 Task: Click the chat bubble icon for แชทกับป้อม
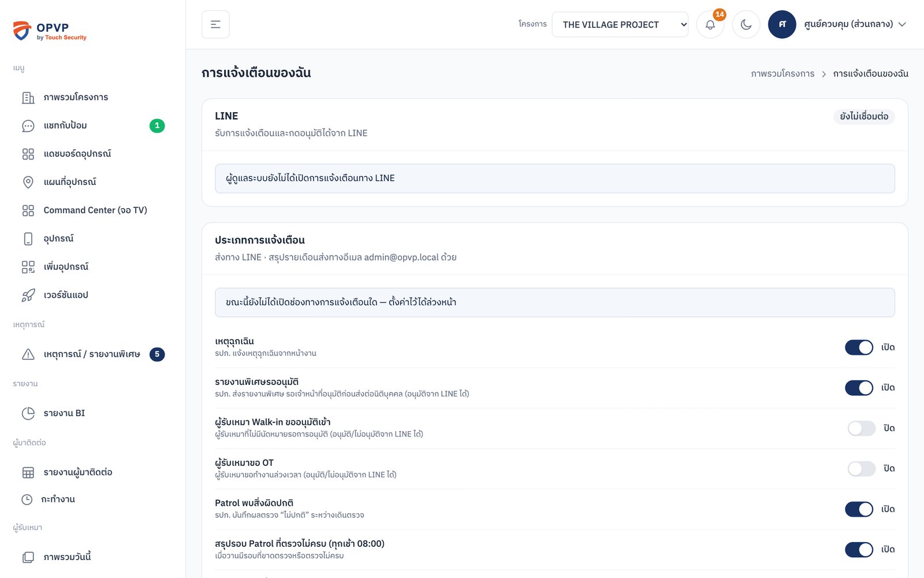pos(28,125)
